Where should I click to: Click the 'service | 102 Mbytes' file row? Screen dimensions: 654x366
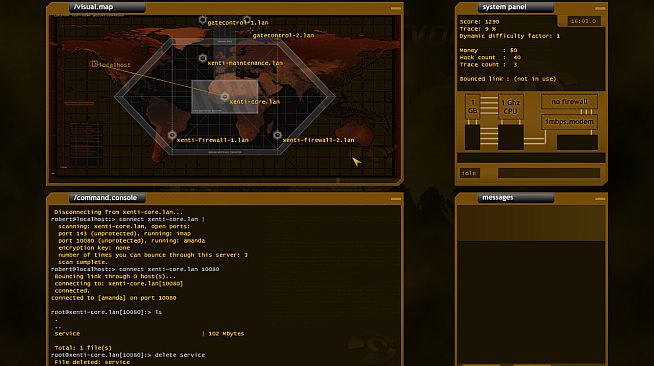click(x=149, y=333)
